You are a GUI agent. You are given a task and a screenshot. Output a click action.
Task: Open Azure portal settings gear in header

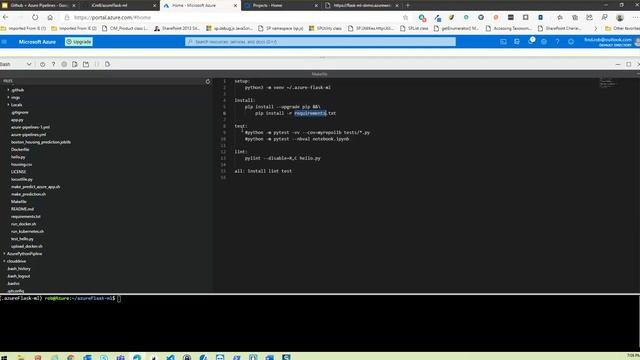point(544,42)
